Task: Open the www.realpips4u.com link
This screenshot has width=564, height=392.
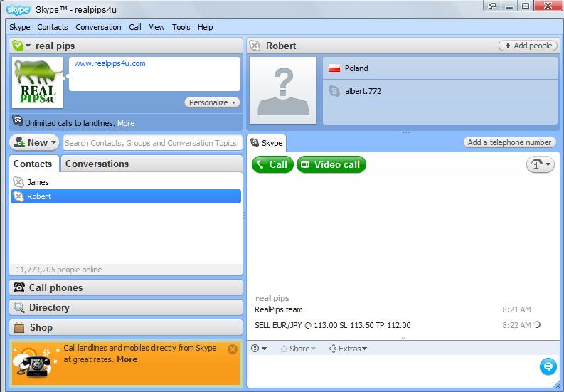Action: [x=110, y=64]
